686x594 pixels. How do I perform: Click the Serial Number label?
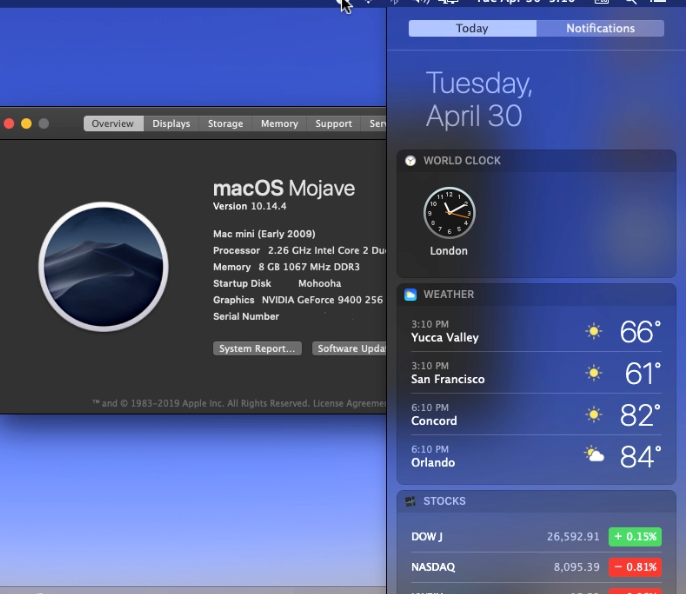tap(246, 317)
